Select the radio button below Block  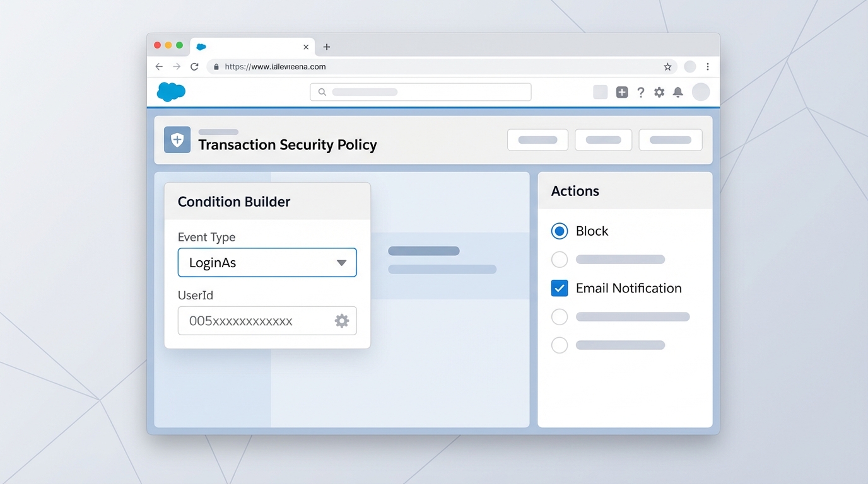coord(560,259)
